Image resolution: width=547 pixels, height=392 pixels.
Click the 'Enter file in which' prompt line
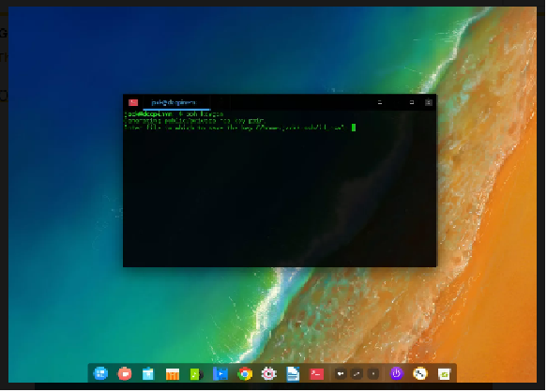236,128
